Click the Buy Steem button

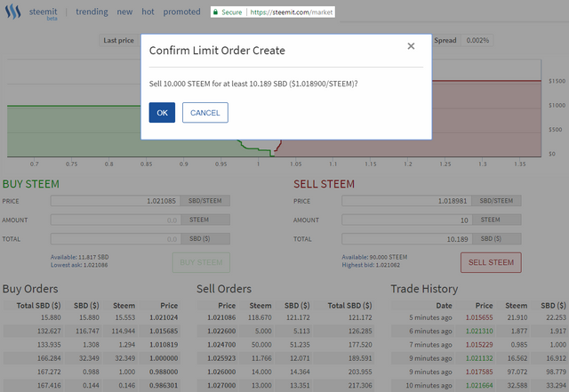click(201, 262)
